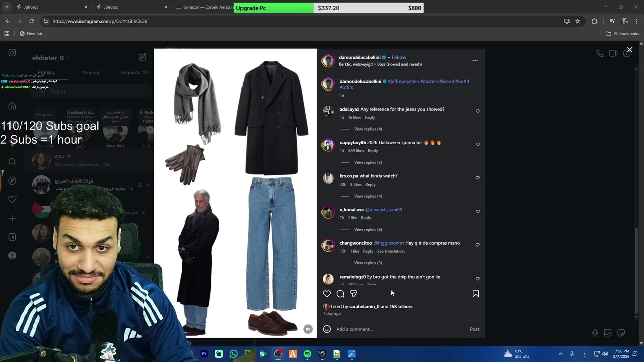Open the Chrome apps grid in bookmarks bar
644x362 pixels.
tap(7, 33)
